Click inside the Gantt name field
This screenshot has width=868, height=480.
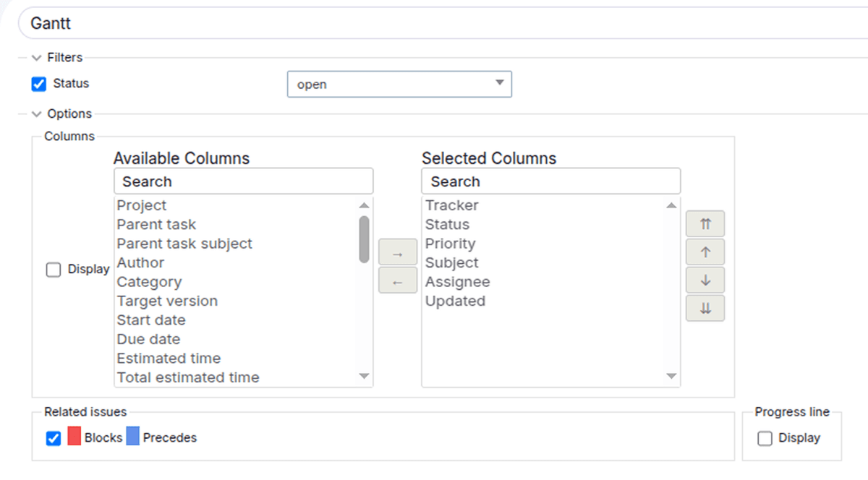pyautogui.click(x=145, y=22)
